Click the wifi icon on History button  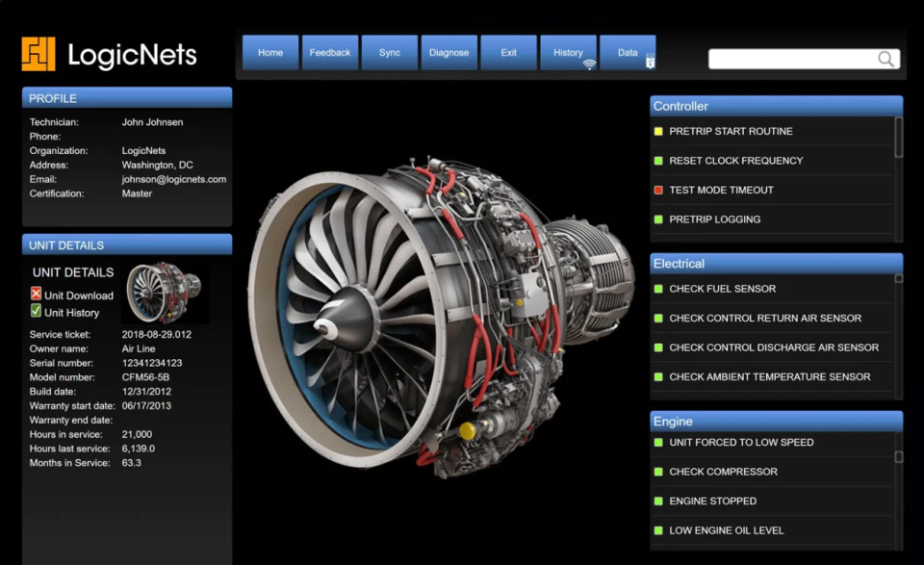point(589,64)
